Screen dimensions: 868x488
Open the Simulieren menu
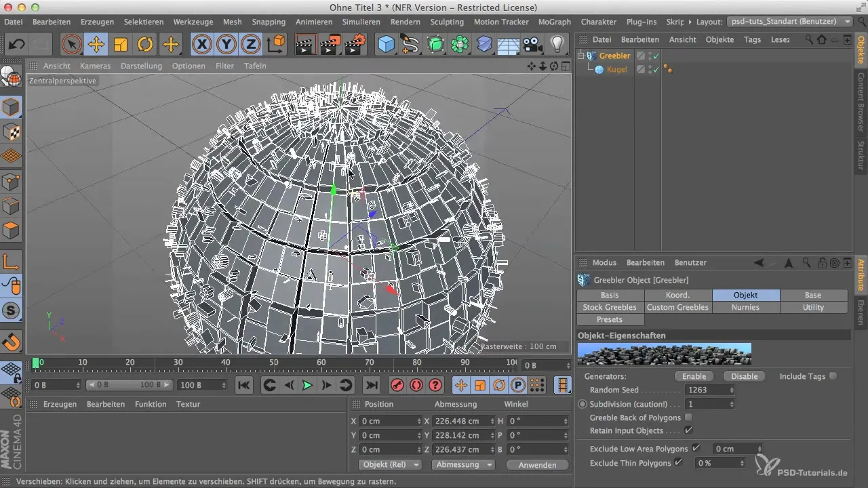(361, 22)
